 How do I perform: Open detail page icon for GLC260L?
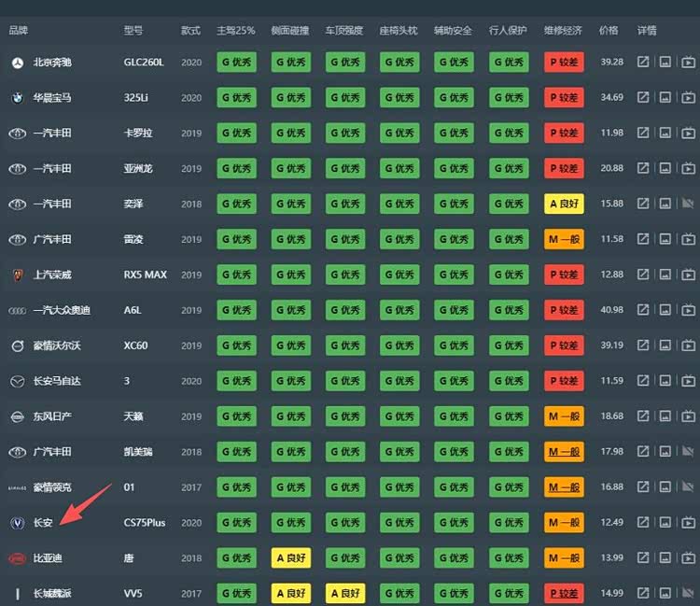click(643, 63)
